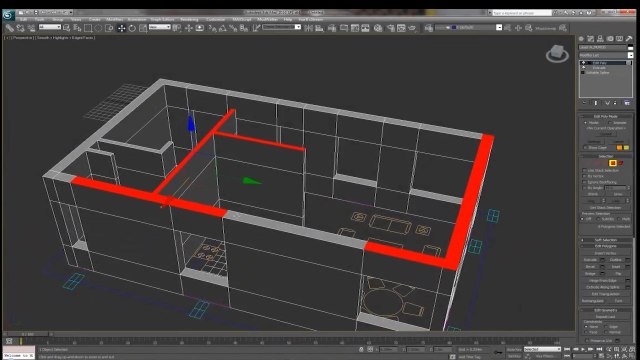Open the key filter Selected dropdown
The width and height of the screenshot is (640, 360).
542,349
